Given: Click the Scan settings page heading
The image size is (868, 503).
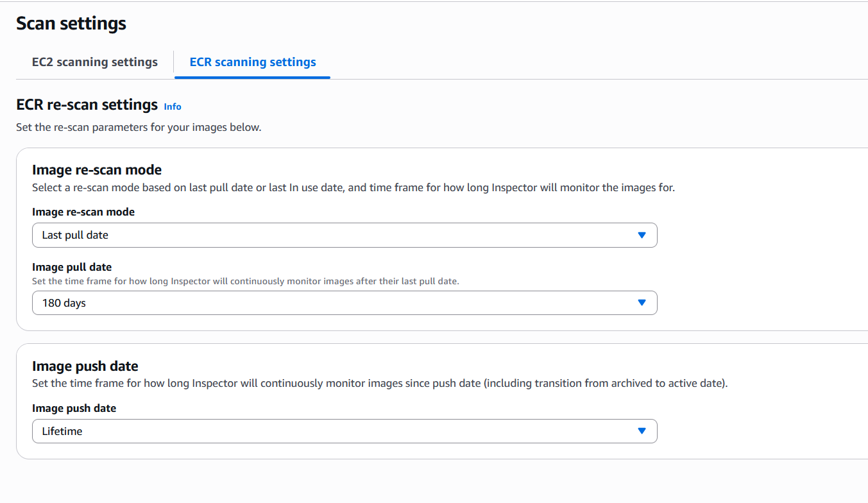Looking at the screenshot, I should (71, 24).
